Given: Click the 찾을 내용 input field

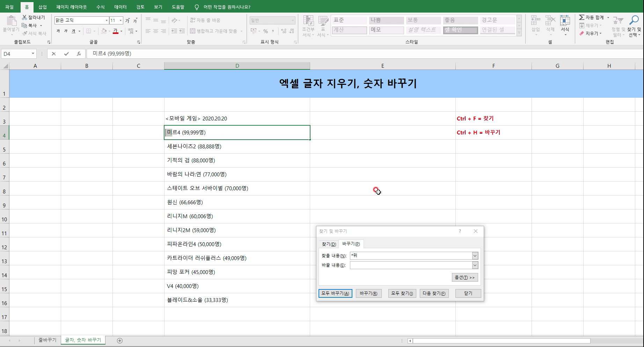Looking at the screenshot, I should (x=411, y=256).
